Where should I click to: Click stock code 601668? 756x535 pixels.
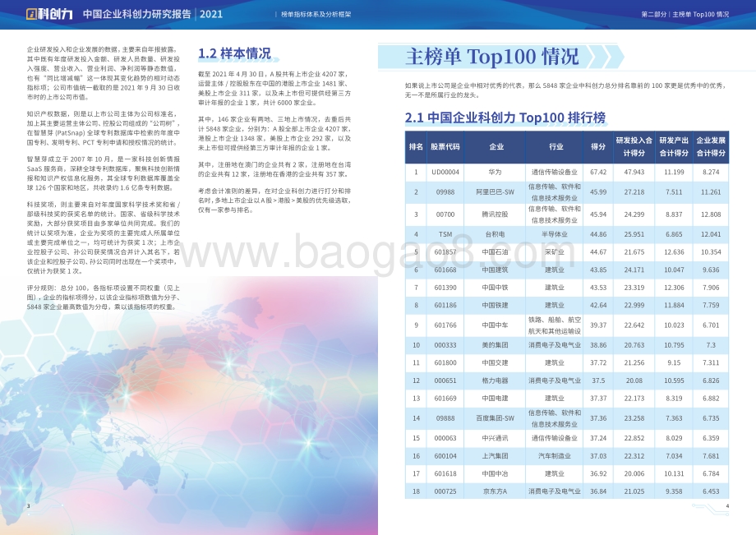445,270
